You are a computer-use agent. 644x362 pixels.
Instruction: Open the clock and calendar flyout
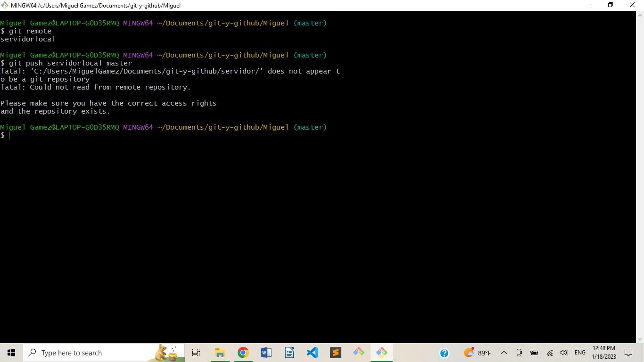click(604, 353)
